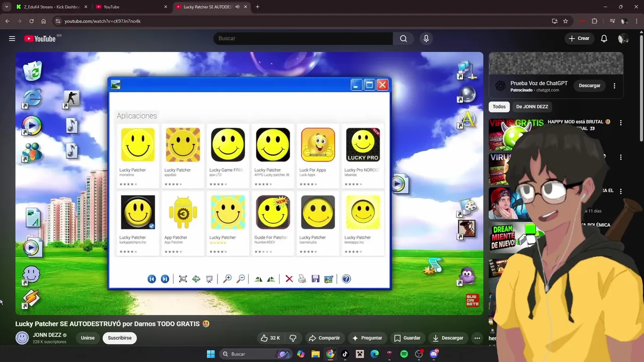
Task: Click the blue help question-mark in the viewer toolbar
Action: point(346,279)
